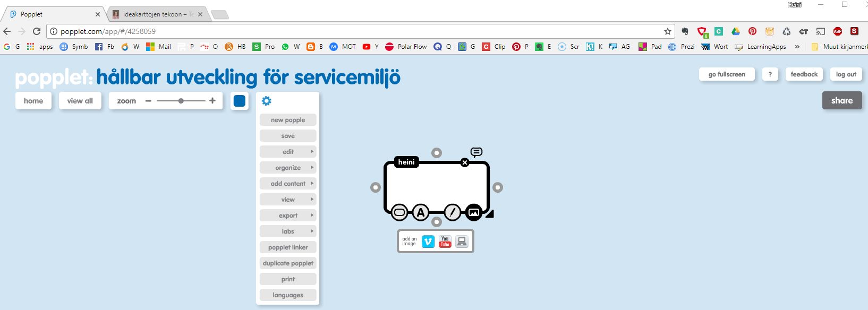The image size is (868, 310).
Task: Click the YouTube icon in add image bar
Action: coord(445,242)
